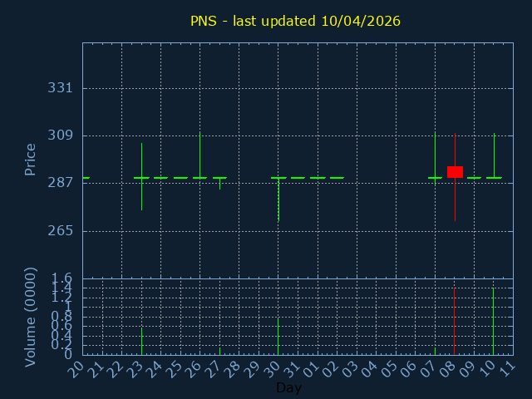
Task: Select day 01 tick on the x-axis
Action: (311, 368)
